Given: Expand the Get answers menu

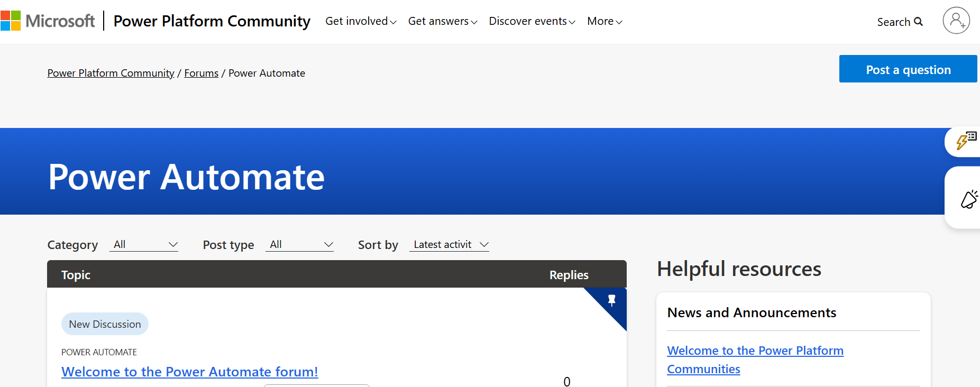Looking at the screenshot, I should [443, 21].
